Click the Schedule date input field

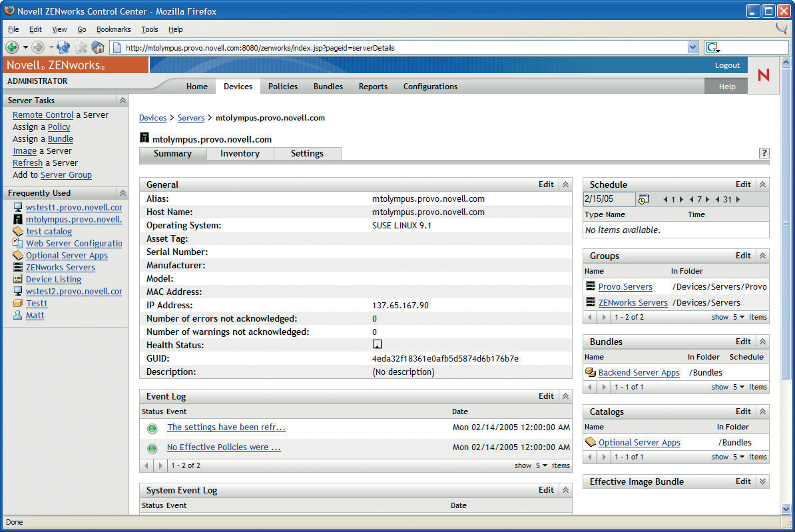(x=609, y=199)
